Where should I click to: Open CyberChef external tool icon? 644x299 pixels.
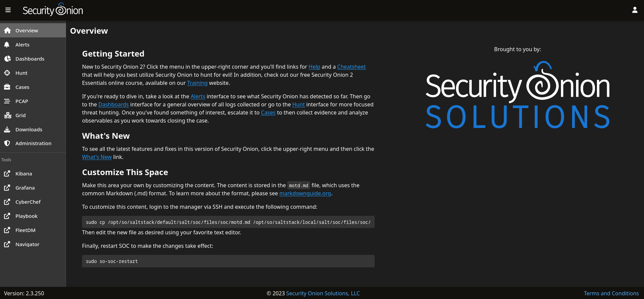tap(7, 202)
